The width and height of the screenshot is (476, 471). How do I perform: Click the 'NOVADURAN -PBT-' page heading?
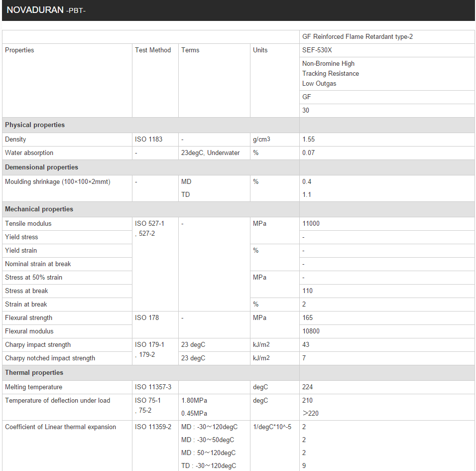tap(46, 10)
